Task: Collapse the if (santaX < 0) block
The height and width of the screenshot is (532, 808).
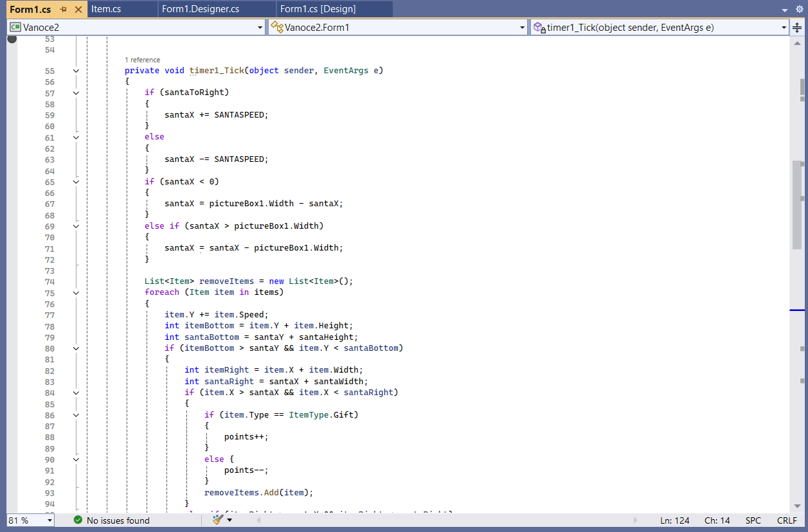Action: [76, 182]
